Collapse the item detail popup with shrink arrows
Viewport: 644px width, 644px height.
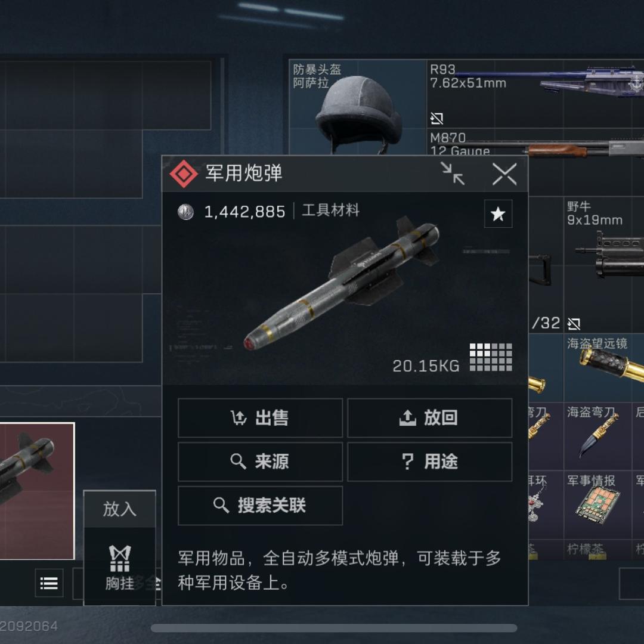tap(453, 174)
